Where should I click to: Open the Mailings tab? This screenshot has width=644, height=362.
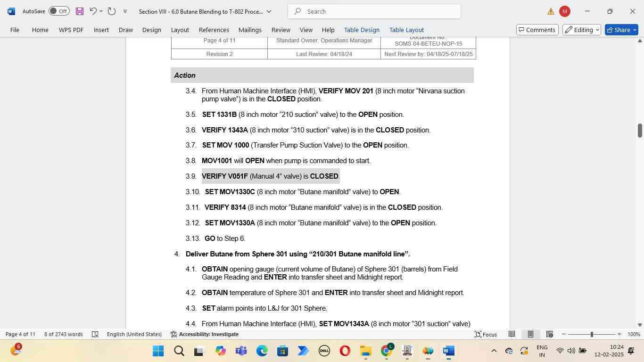[250, 30]
